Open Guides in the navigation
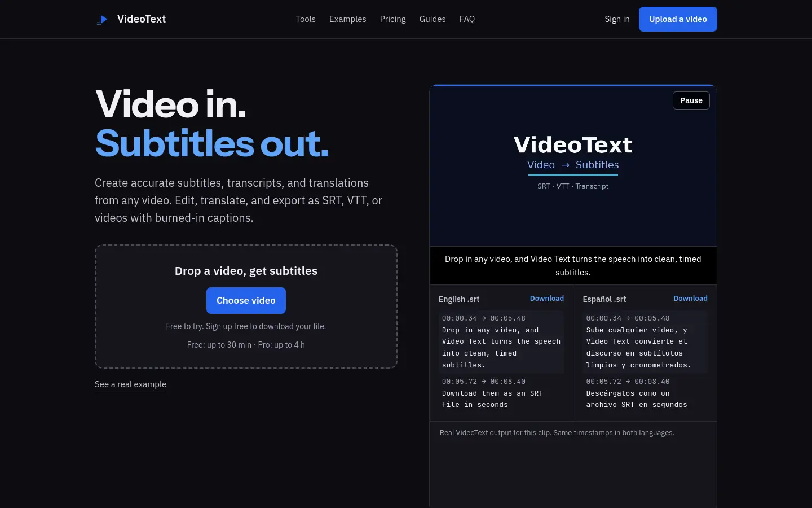Image resolution: width=812 pixels, height=508 pixels. pos(433,19)
